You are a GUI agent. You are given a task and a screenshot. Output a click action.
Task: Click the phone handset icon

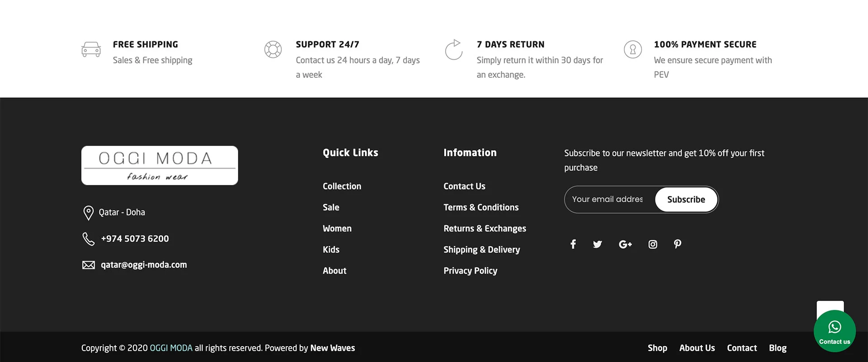coord(89,239)
